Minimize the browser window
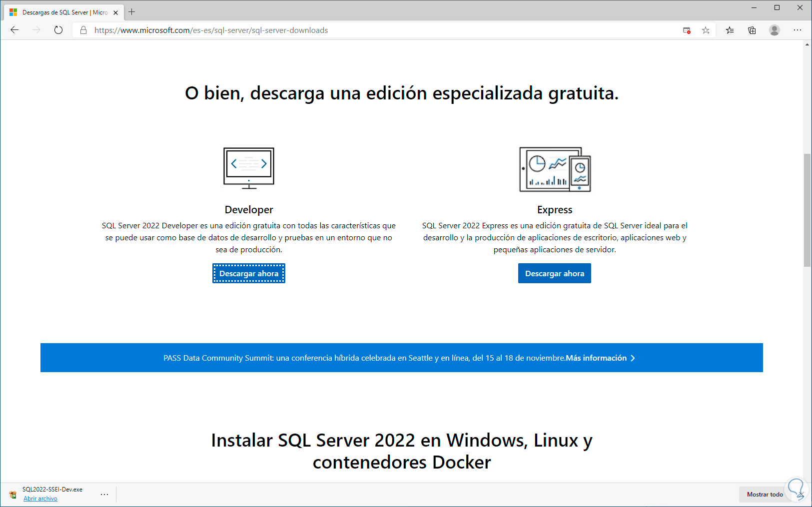The height and width of the screenshot is (507, 812). [x=754, y=7]
